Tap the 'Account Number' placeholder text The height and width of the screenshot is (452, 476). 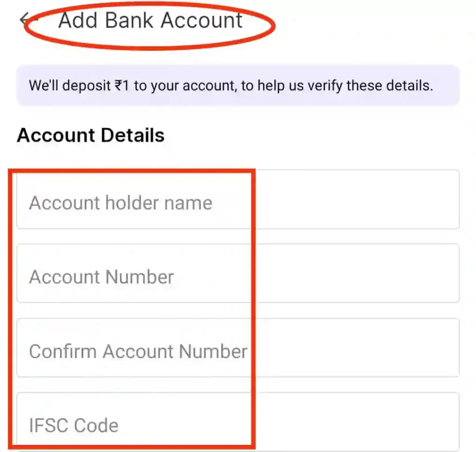[x=101, y=277]
